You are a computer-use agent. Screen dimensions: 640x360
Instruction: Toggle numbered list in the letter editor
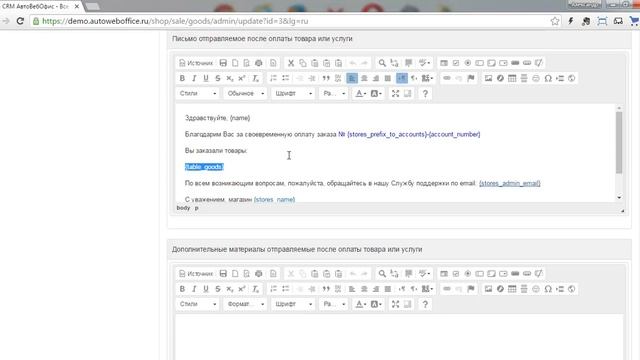coord(273,78)
